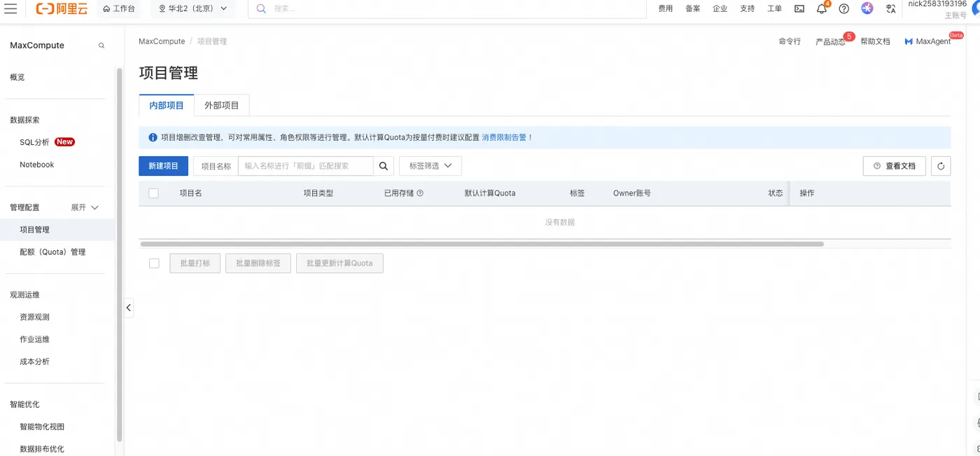
Task: Click the 项目名 column header
Action: coord(191,193)
